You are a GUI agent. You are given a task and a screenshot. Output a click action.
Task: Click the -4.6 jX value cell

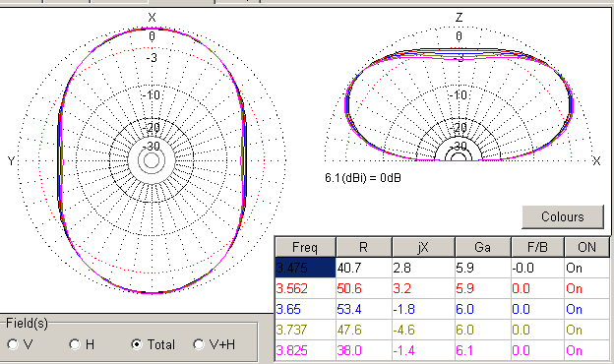click(x=423, y=330)
